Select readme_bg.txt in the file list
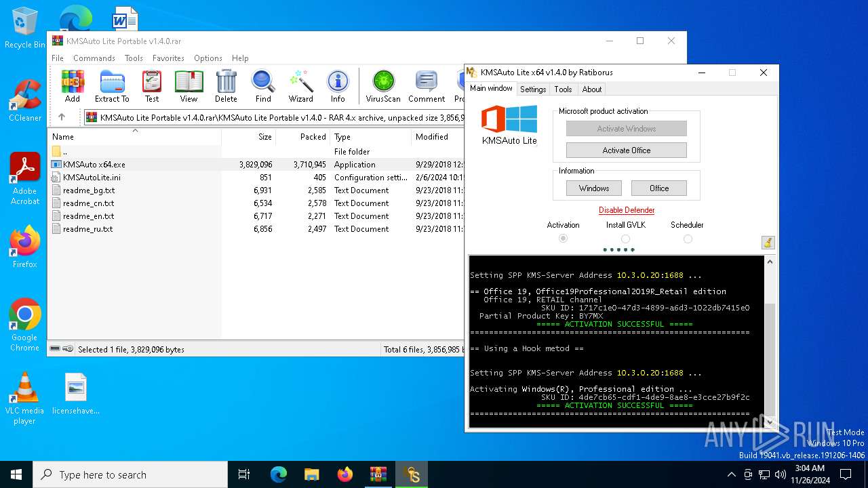Screen dimensions: 868x488 tap(256, 190)
